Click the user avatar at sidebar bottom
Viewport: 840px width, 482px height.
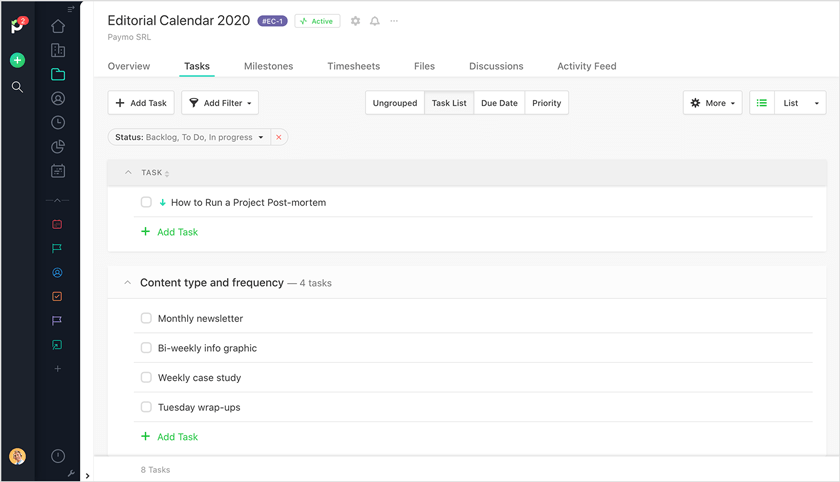pos(17,457)
